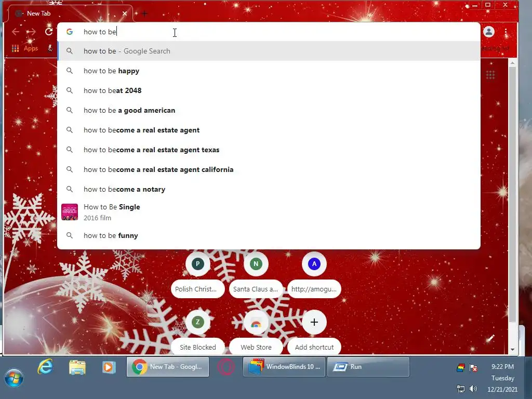The image size is (532, 399).
Task: Click the network tray icon
Action: click(461, 389)
